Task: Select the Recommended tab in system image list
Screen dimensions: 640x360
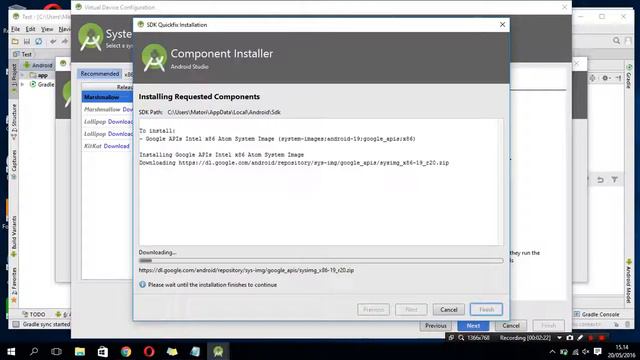Action: 100,73
